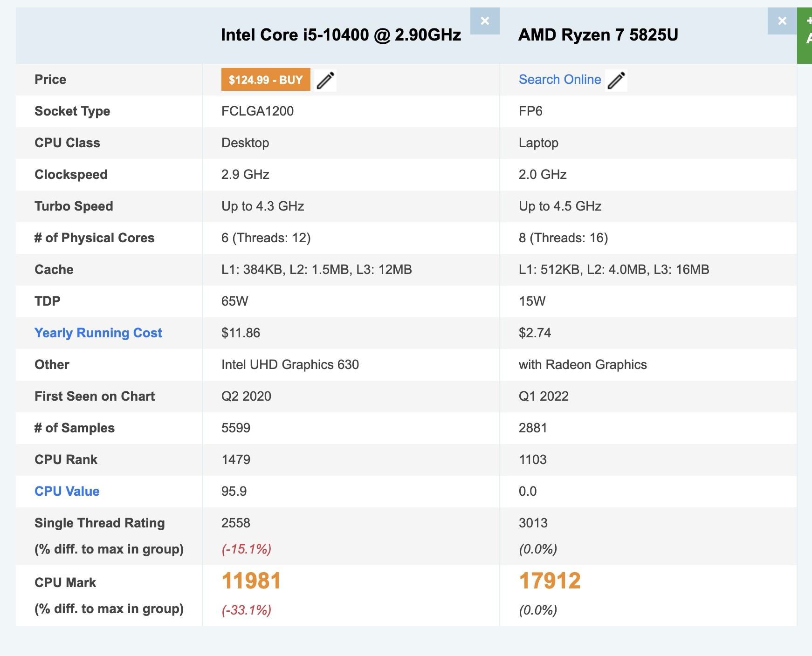Select the FCLGA1200 socket value

coord(257,111)
